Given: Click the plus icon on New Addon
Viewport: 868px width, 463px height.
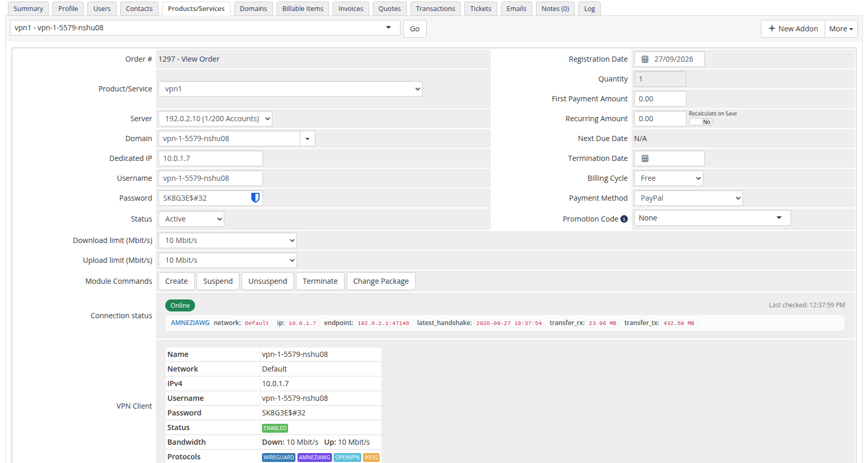Looking at the screenshot, I should tap(772, 28).
